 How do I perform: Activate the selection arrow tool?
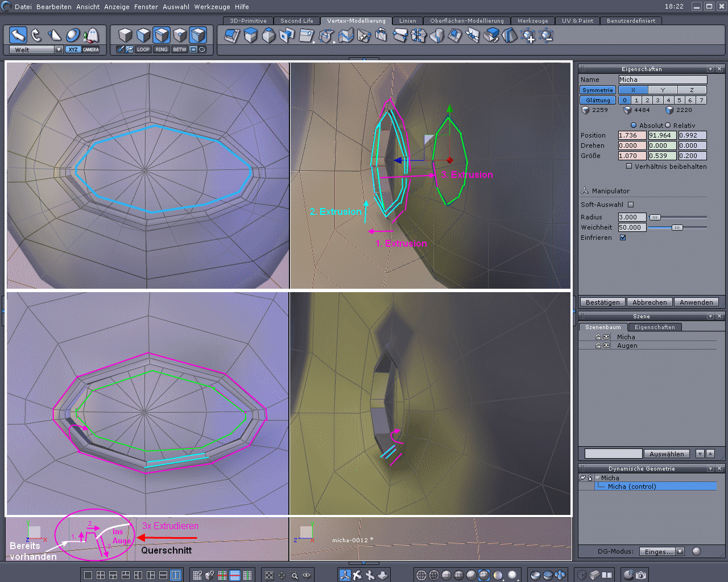pyautogui.click(x=18, y=35)
